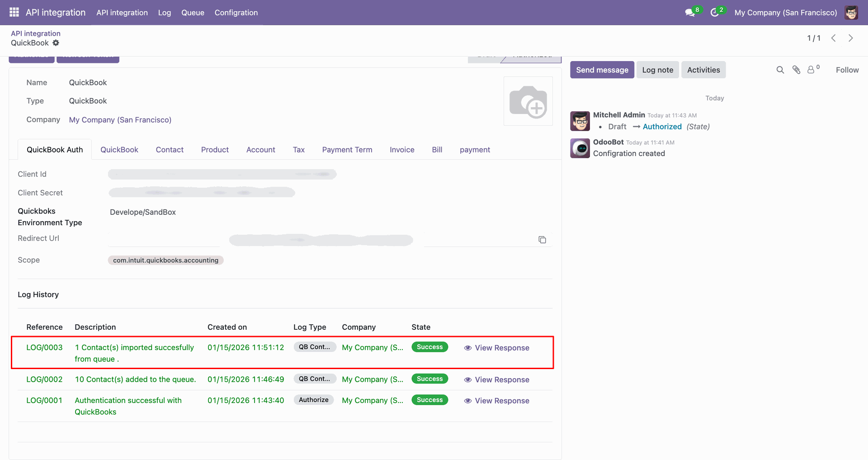The height and width of the screenshot is (460, 868).
Task: Open log reference LOG/0003
Action: pyautogui.click(x=44, y=347)
